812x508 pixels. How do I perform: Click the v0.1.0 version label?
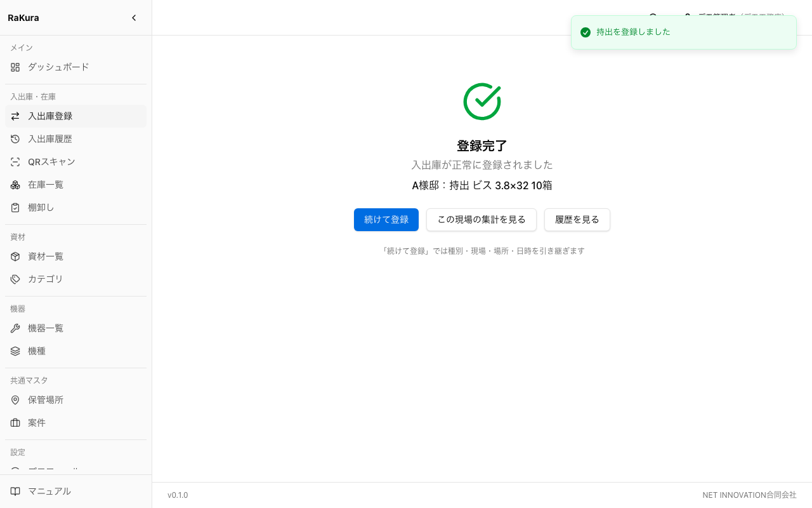tap(178, 495)
